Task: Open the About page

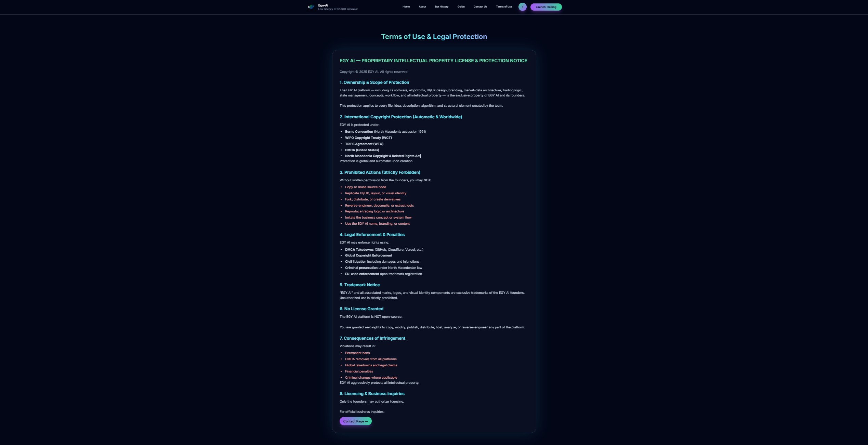Action: point(422,7)
